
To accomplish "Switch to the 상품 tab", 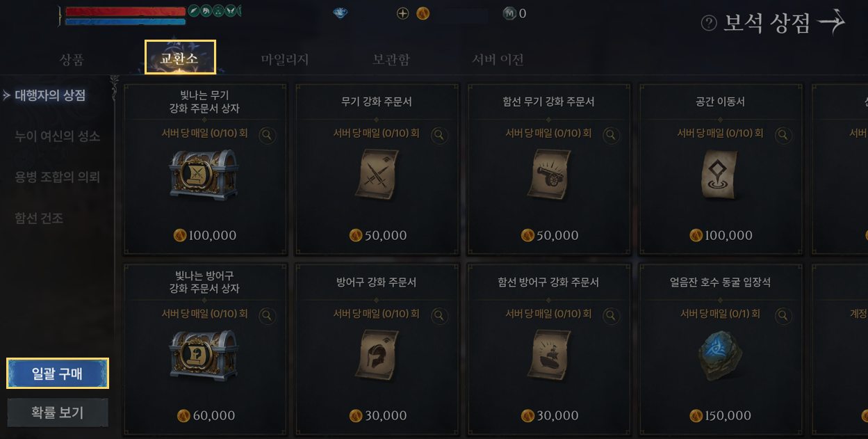I will click(72, 59).
